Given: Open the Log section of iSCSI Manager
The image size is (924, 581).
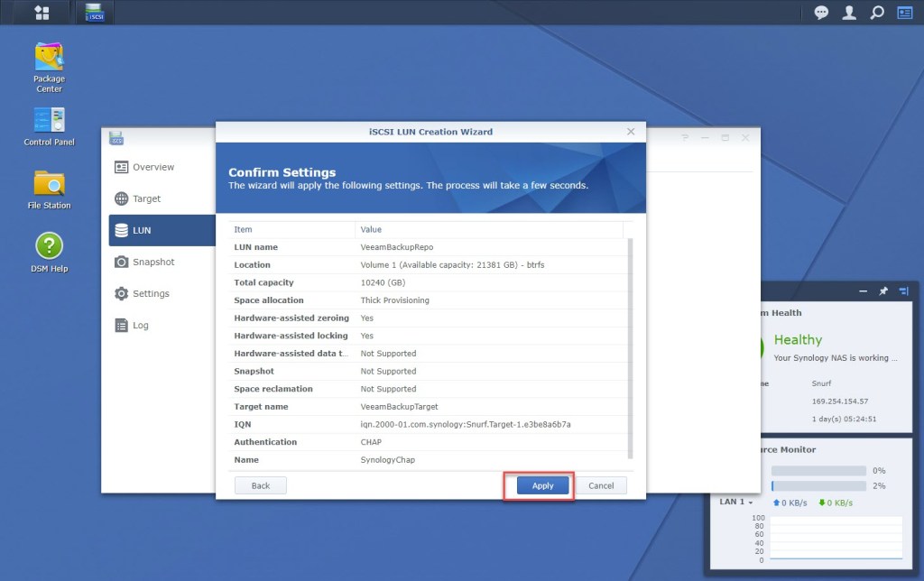Looking at the screenshot, I should coord(140,326).
